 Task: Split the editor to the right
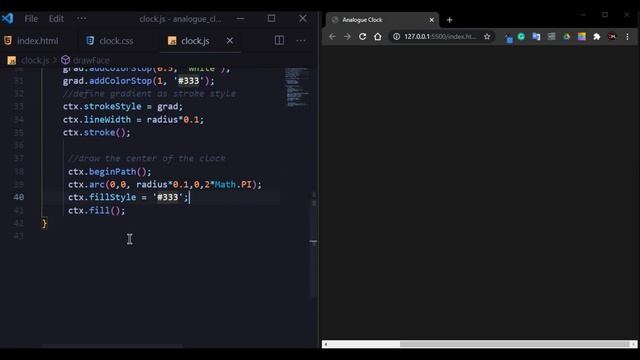click(279, 40)
